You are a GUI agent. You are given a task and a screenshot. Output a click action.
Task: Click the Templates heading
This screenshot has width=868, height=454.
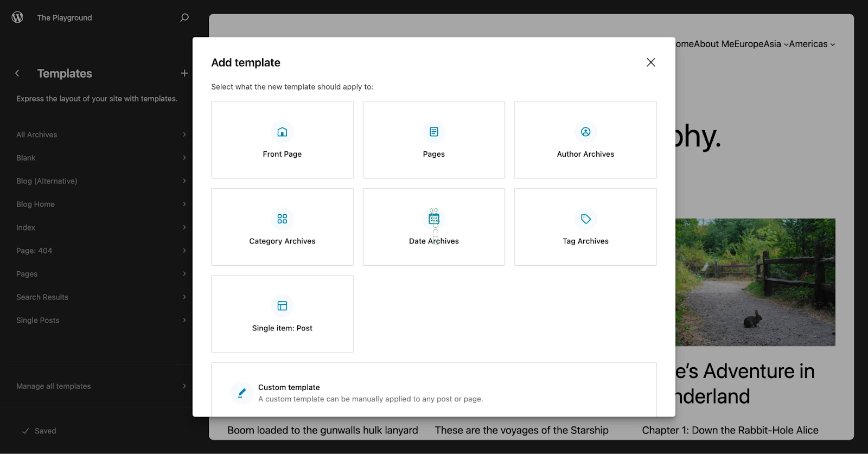click(x=65, y=73)
